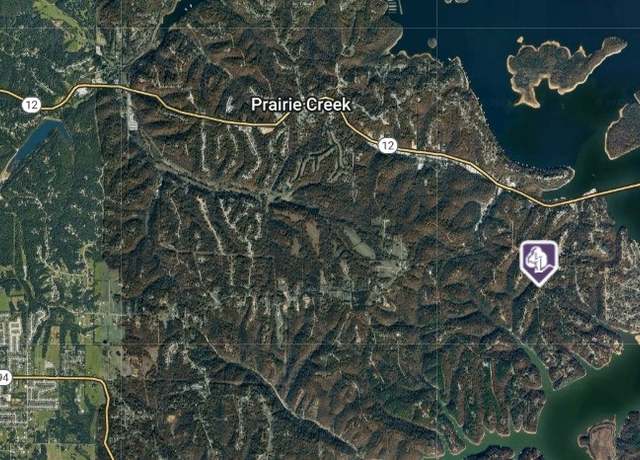The image size is (640, 460).
Task: Click the Highway 94 road bend turning south
Action: point(103,386)
